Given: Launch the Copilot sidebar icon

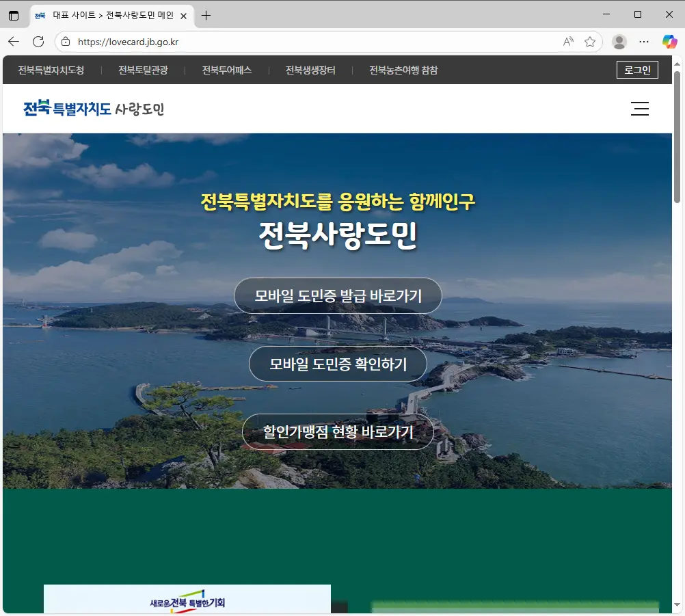Looking at the screenshot, I should point(669,42).
